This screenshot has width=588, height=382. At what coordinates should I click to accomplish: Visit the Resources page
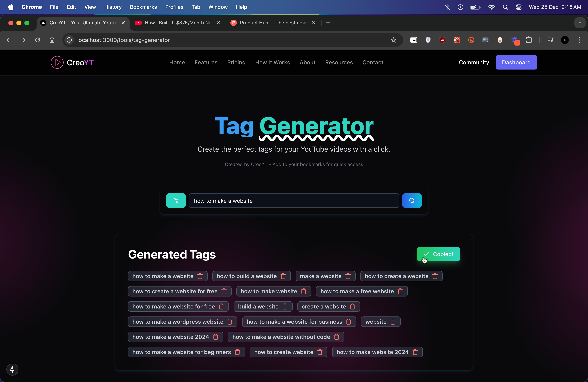(x=339, y=62)
